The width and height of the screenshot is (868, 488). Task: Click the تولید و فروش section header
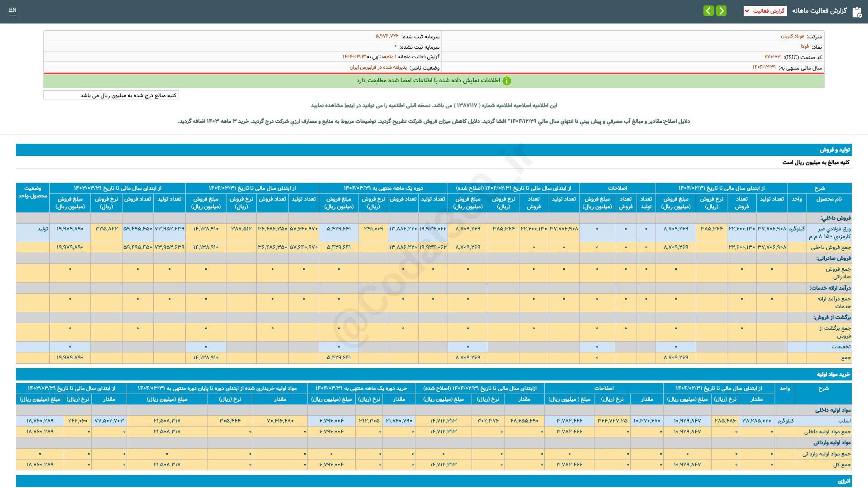(835, 150)
